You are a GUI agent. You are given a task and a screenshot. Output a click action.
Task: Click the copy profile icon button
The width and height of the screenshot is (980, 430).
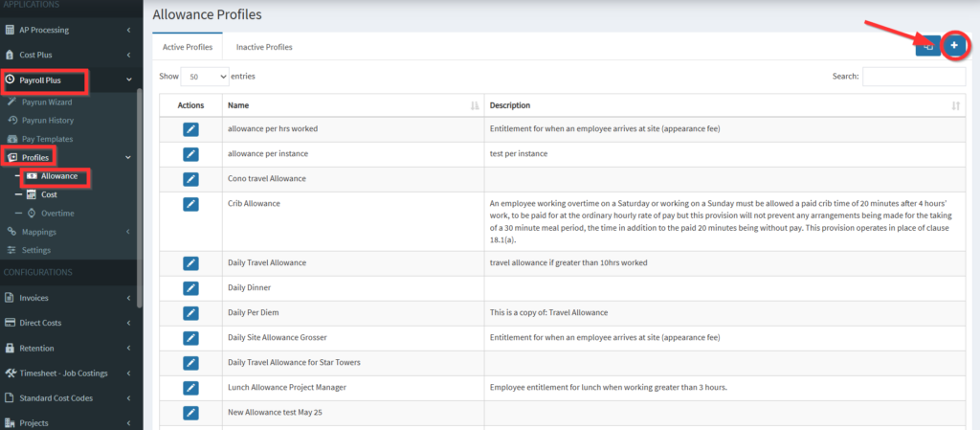tap(927, 45)
